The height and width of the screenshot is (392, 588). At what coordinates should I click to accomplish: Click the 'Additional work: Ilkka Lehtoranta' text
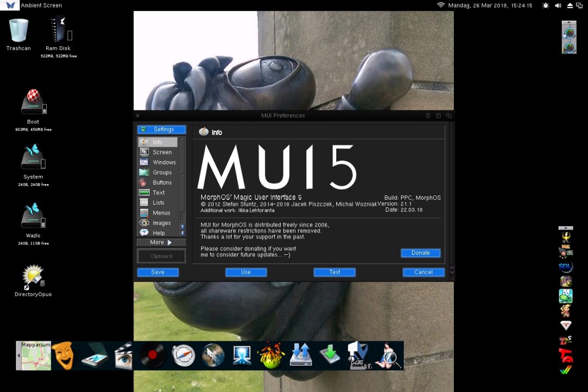(x=238, y=210)
